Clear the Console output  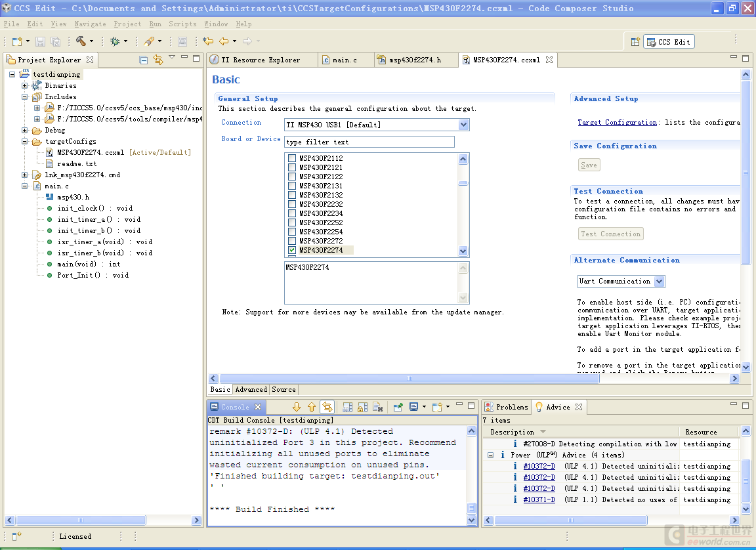[x=377, y=408]
